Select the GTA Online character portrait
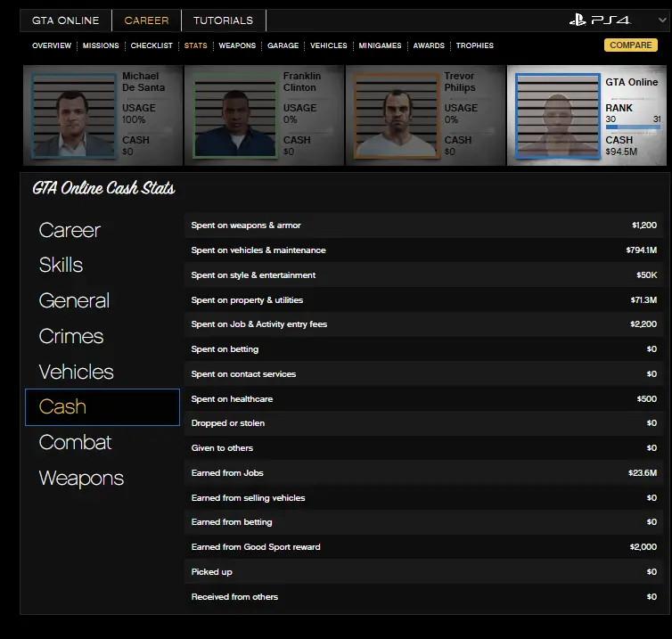672x639 pixels. coord(558,116)
